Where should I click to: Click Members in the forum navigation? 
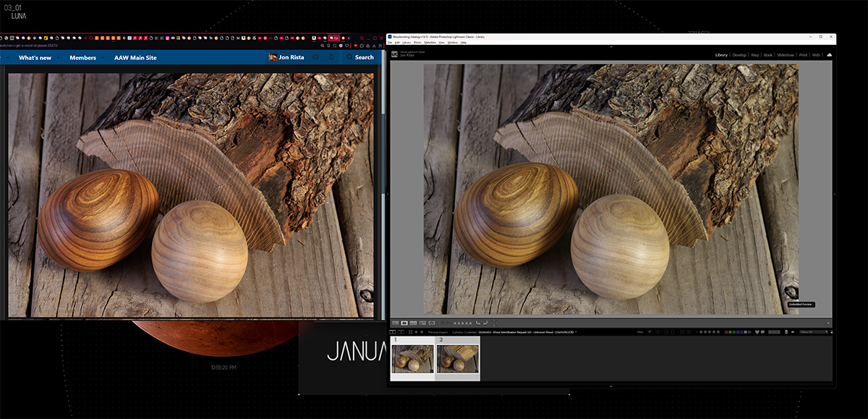point(82,57)
